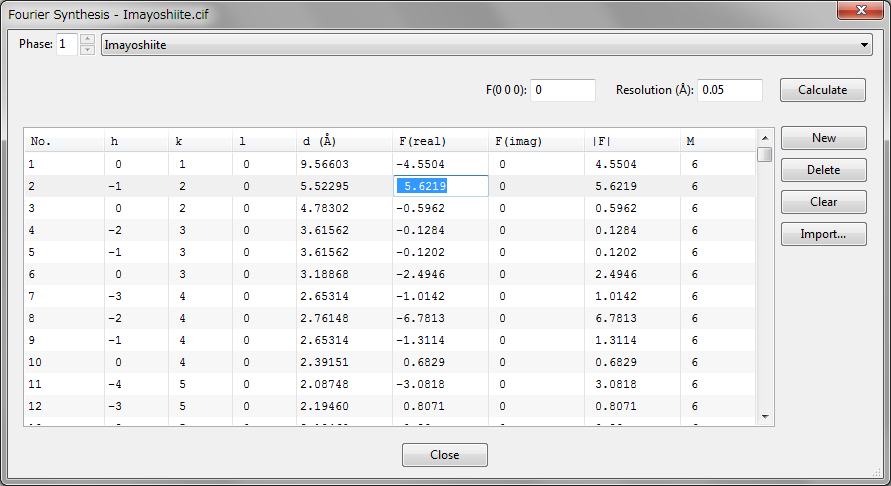Edit the F(0 0 0) value field
The height and width of the screenshot is (486, 891).
click(562, 90)
